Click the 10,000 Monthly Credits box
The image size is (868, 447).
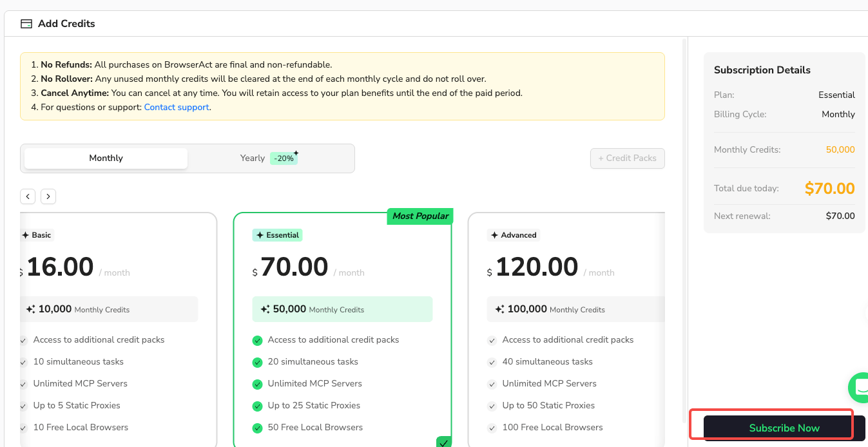pyautogui.click(x=110, y=309)
